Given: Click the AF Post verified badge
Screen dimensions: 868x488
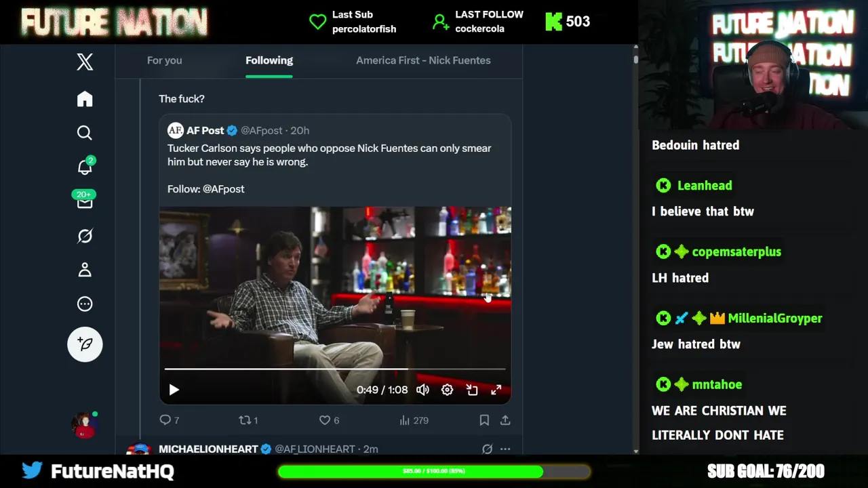Looking at the screenshot, I should pos(232,130).
